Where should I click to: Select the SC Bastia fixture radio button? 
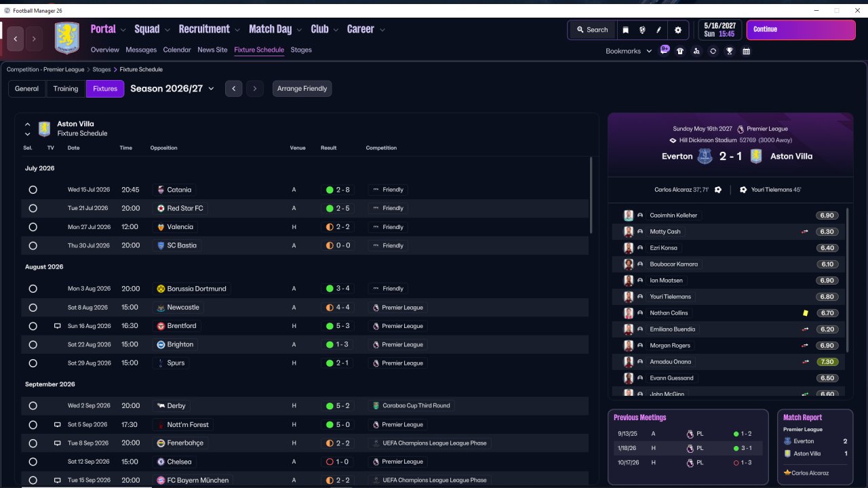point(33,245)
